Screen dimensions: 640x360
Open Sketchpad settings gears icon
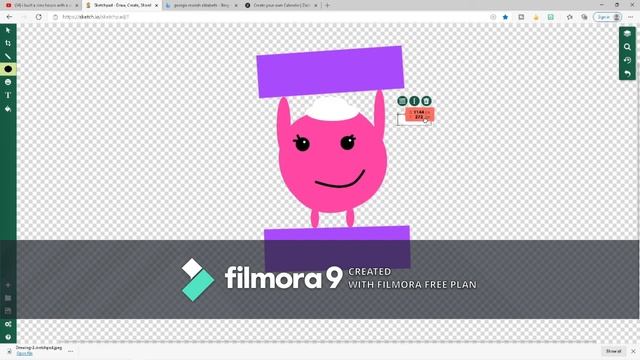point(8,324)
